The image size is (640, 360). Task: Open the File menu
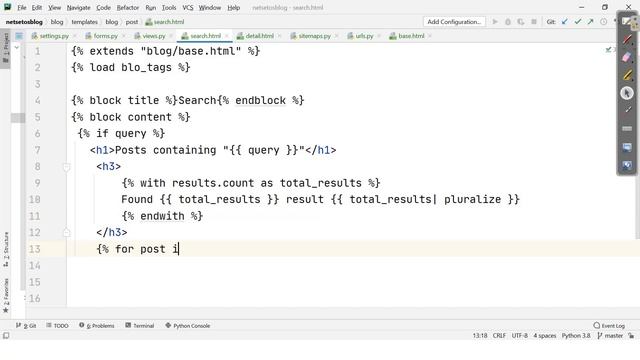pyautogui.click(x=22, y=7)
